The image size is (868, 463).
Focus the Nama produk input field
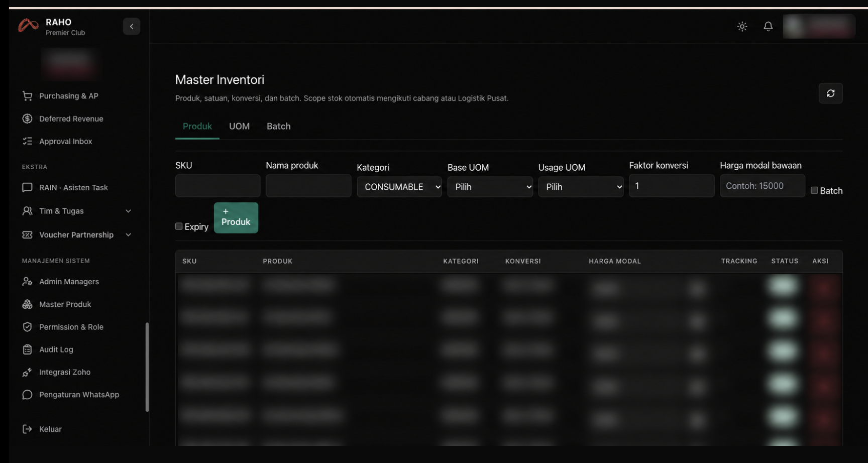[308, 186]
